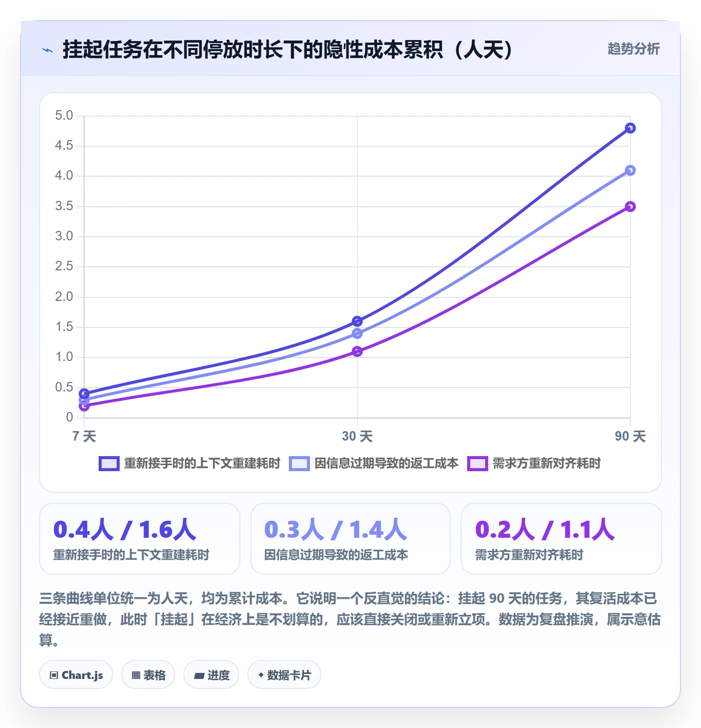
Task: Click the grid icon in the 表格 chip
Action: click(136, 675)
